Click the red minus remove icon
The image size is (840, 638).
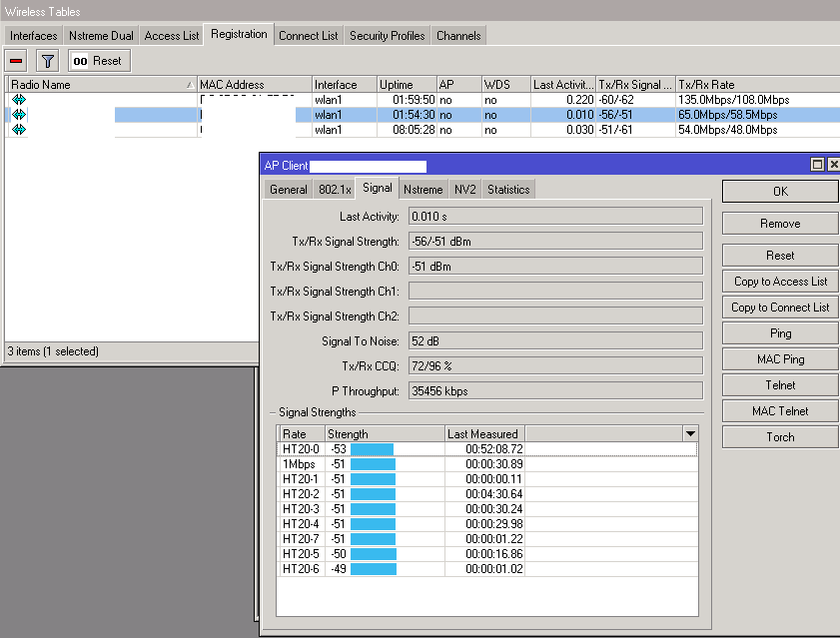[x=17, y=61]
